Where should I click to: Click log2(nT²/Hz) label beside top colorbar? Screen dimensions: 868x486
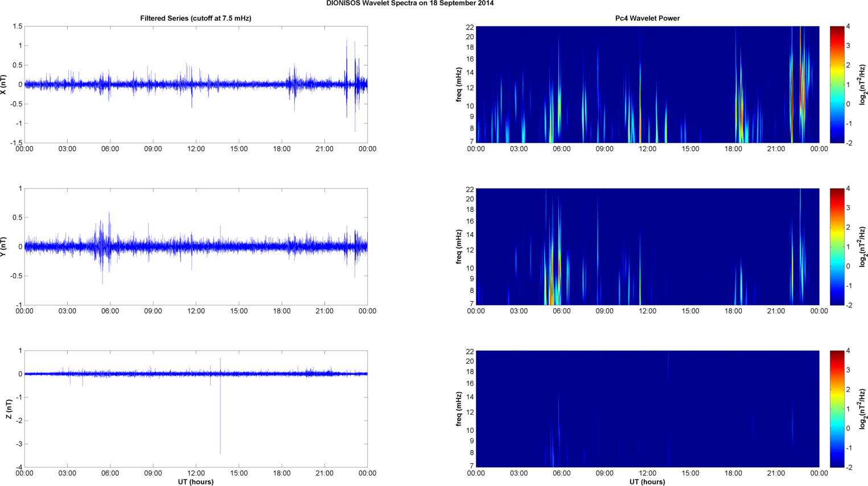tap(863, 84)
